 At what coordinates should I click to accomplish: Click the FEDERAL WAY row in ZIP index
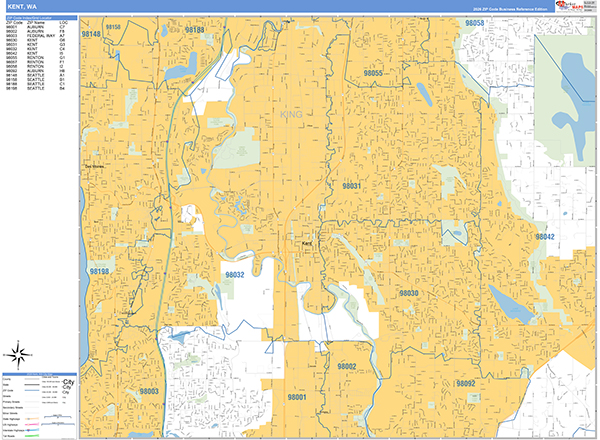click(36, 36)
